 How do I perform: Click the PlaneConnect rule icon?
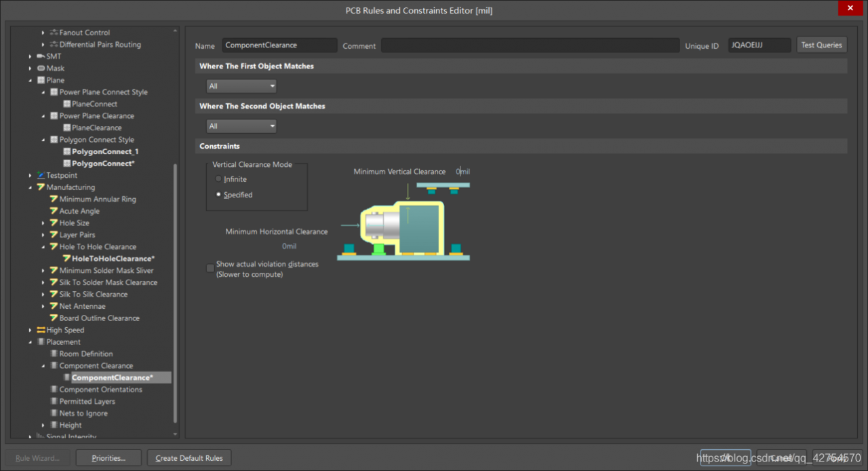click(x=66, y=104)
